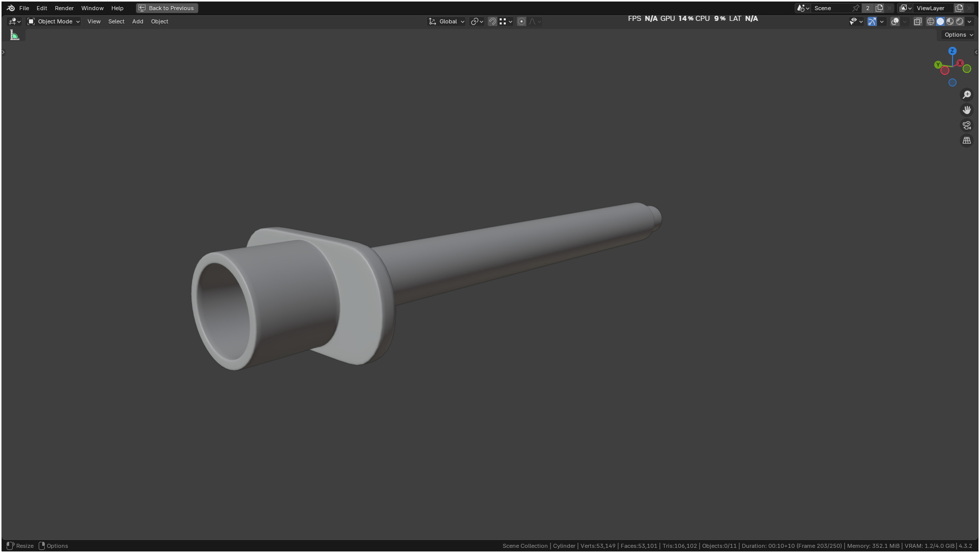Click the ViewLayer name field

click(933, 8)
